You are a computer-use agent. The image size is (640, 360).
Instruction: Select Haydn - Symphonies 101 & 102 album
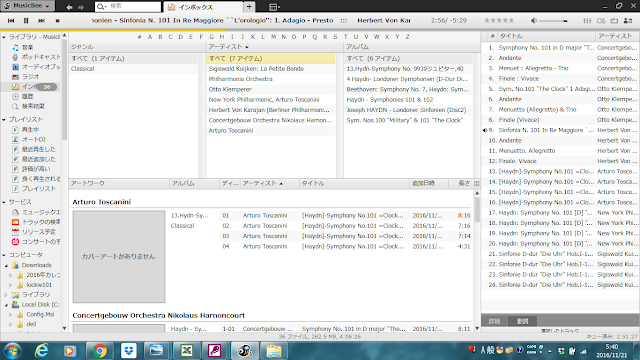tap(390, 100)
